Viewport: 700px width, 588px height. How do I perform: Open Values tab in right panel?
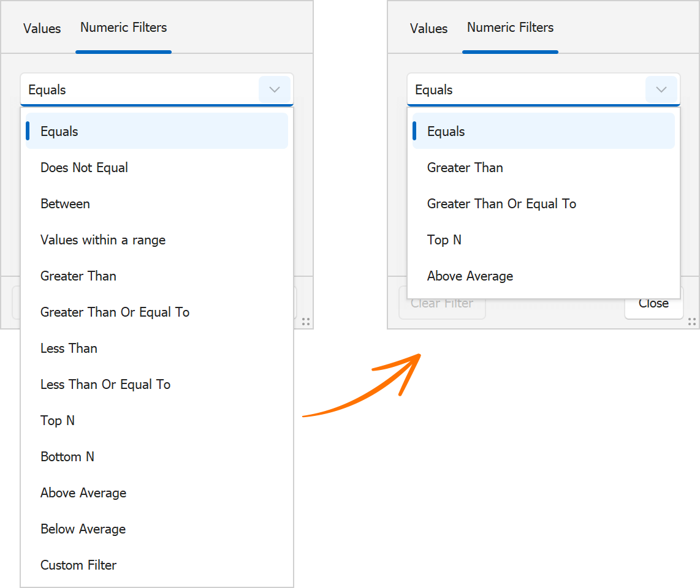tap(428, 29)
